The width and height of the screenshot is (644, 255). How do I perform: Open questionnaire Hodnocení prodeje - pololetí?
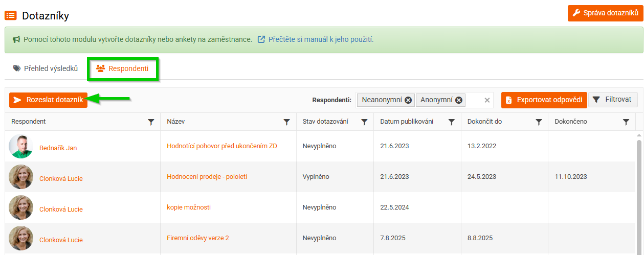click(x=207, y=177)
